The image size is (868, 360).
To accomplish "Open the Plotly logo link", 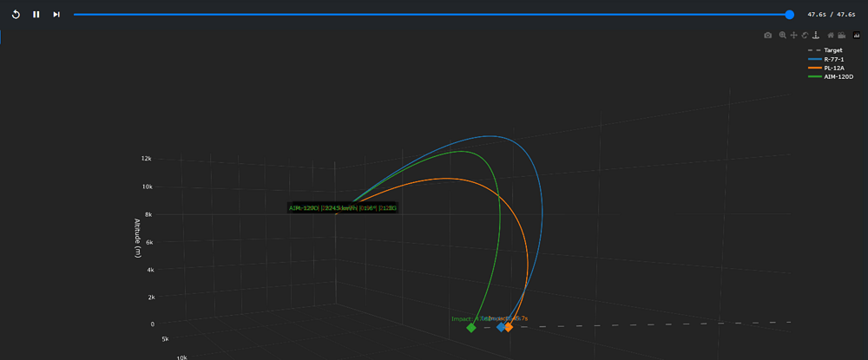I will pos(857,35).
